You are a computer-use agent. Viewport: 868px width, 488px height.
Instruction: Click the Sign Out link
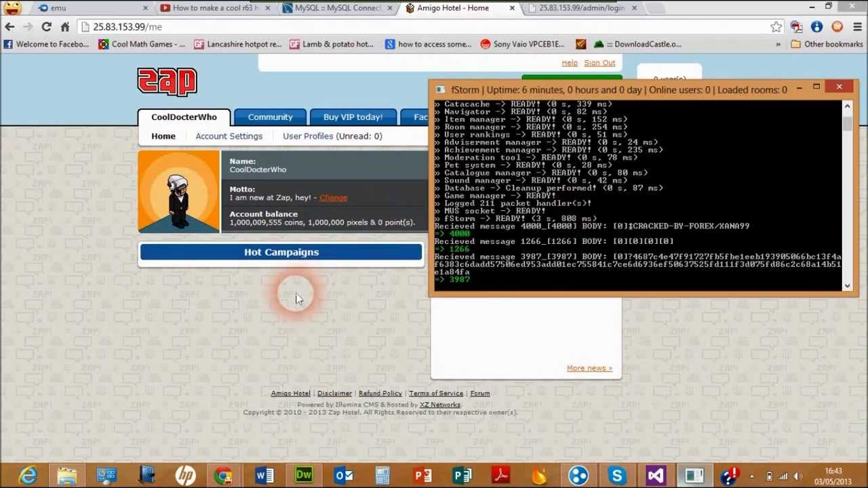click(599, 63)
